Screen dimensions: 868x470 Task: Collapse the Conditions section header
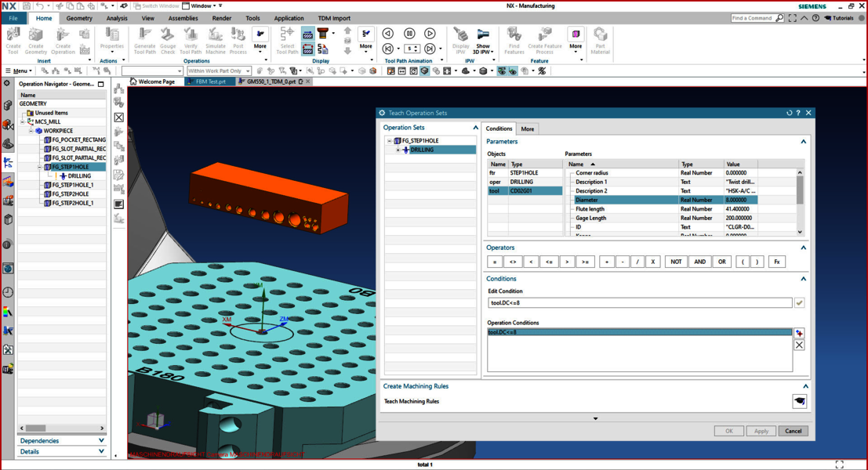pos(803,279)
